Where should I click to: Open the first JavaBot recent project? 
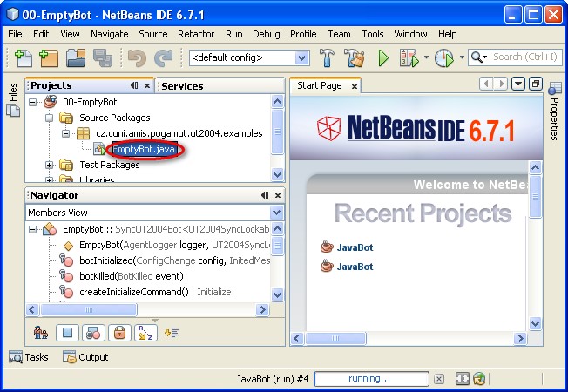(x=355, y=247)
